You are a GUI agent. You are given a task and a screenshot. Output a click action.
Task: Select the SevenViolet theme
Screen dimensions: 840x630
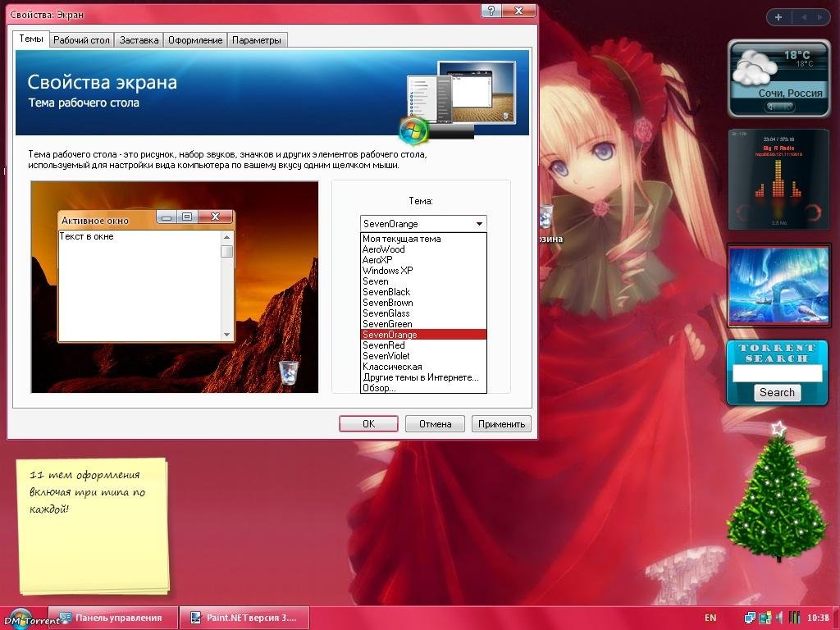[423, 356]
